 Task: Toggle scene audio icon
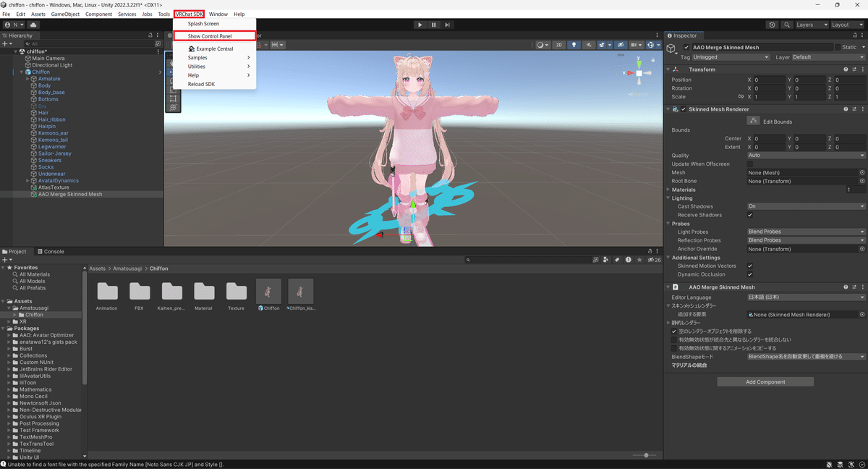pyautogui.click(x=588, y=44)
